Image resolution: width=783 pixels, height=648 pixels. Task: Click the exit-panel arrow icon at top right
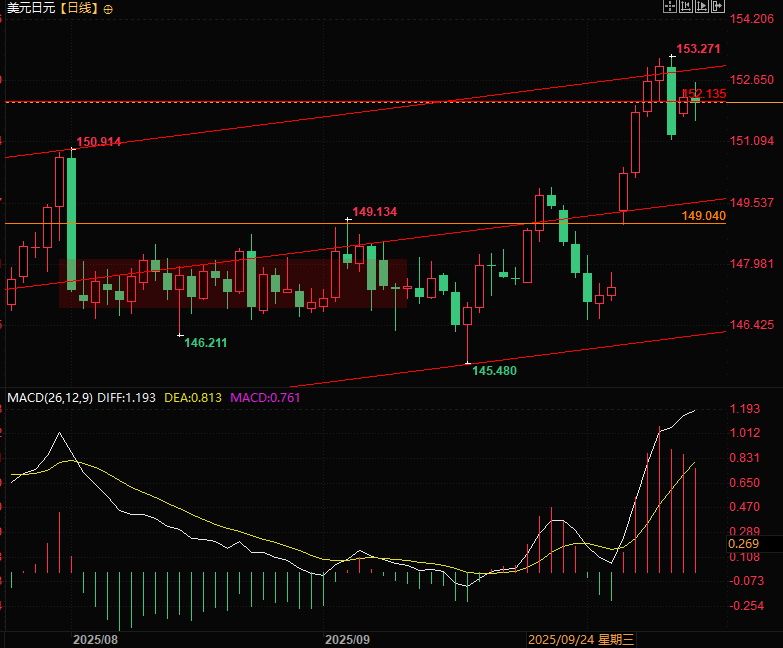[x=717, y=7]
